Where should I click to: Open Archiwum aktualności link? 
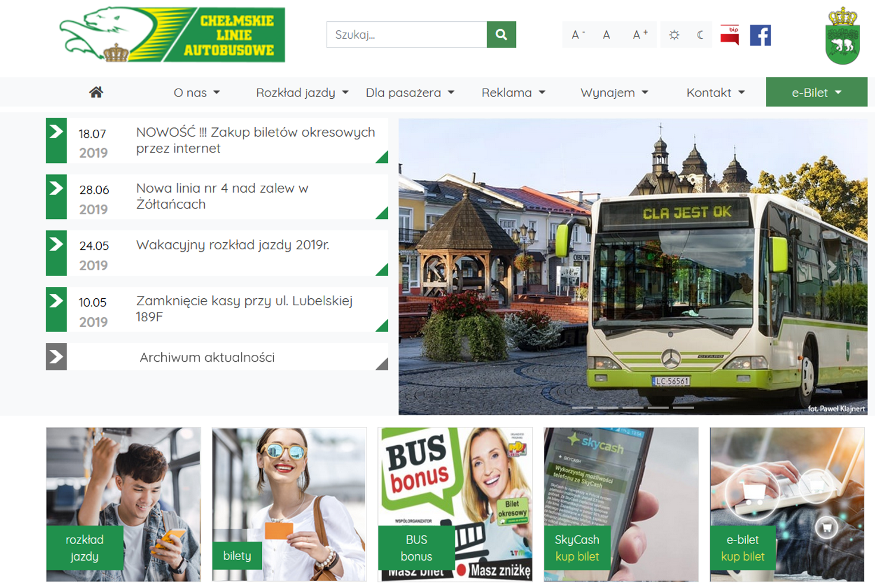pos(207,357)
